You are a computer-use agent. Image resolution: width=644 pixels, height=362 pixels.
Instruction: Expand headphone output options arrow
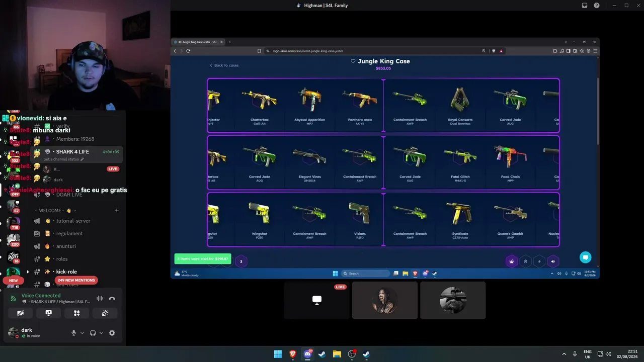[101, 333]
